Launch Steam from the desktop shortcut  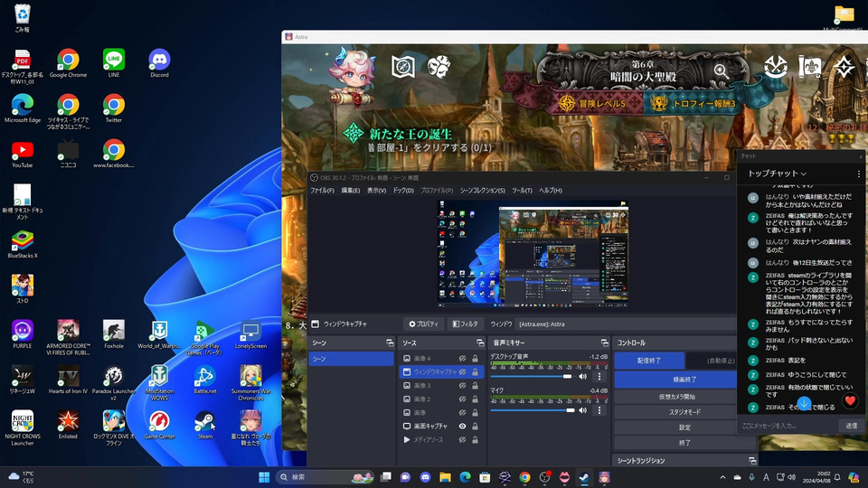205,425
